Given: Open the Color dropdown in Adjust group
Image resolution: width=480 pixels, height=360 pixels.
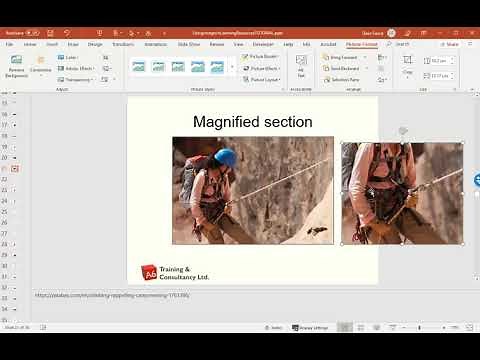Looking at the screenshot, I should click(68, 57).
